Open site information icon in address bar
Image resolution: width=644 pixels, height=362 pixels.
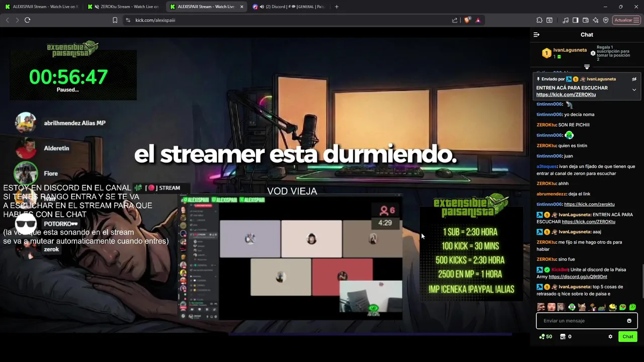[128, 20]
